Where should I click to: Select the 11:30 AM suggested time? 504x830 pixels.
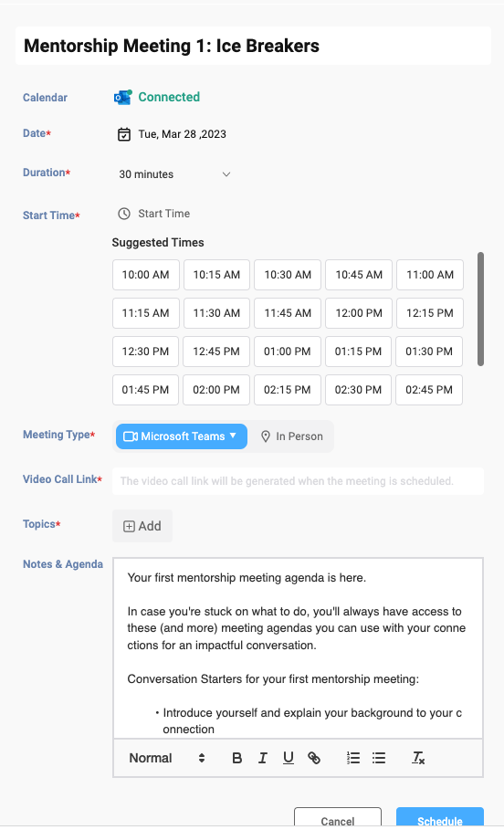[x=216, y=313]
